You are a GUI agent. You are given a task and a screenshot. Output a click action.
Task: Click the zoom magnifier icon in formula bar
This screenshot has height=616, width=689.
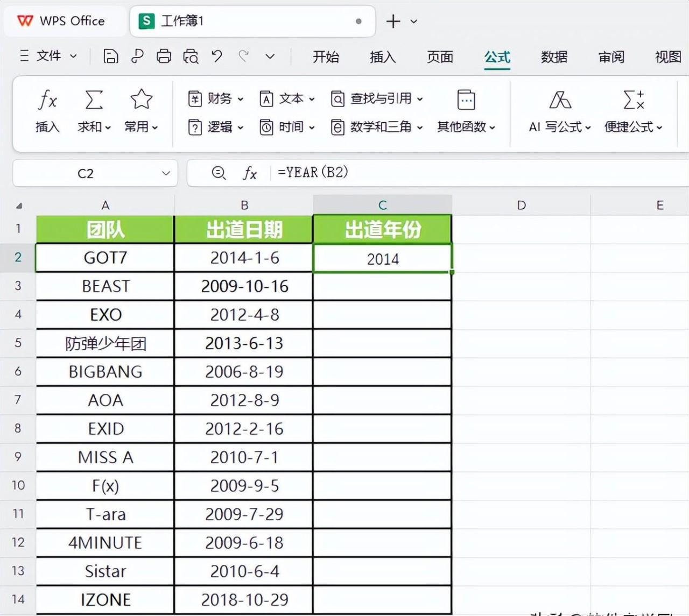coord(219,173)
